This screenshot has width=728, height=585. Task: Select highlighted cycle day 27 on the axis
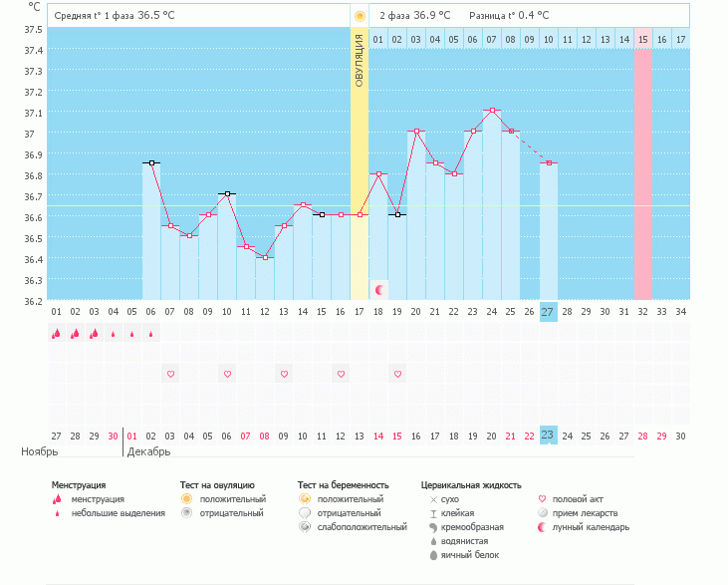click(x=549, y=312)
